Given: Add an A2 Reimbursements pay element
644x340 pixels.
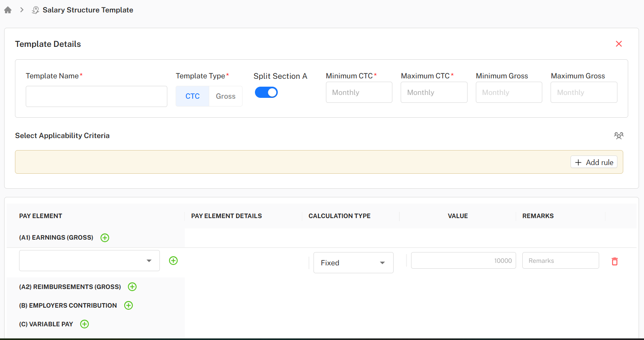Looking at the screenshot, I should pyautogui.click(x=132, y=287).
